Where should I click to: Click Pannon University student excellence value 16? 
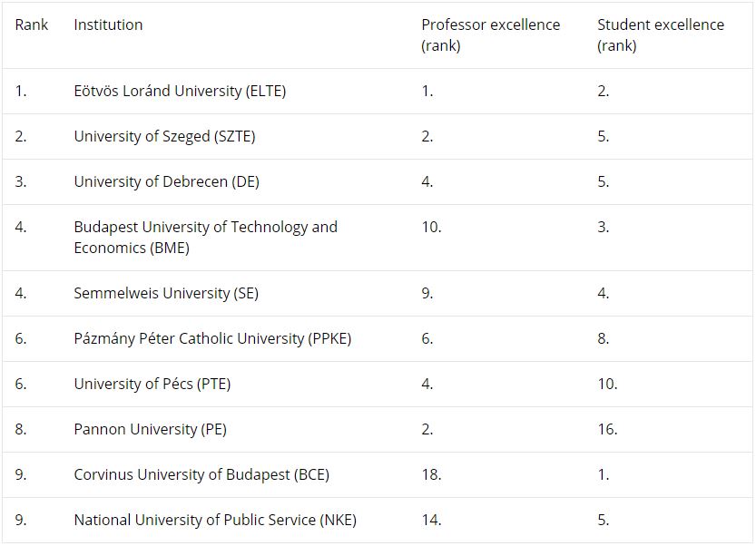coord(607,429)
